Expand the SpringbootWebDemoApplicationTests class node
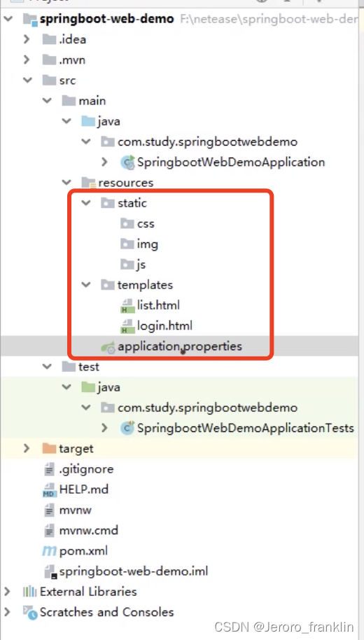Viewport: 364px width, 640px height. (104, 428)
